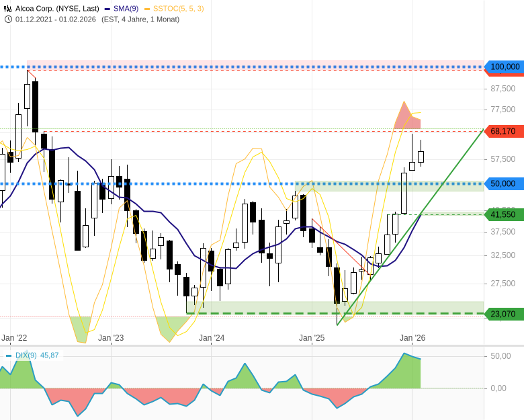Select the green 23,070 price tag
Screen dimensions: 524x420
(504, 314)
